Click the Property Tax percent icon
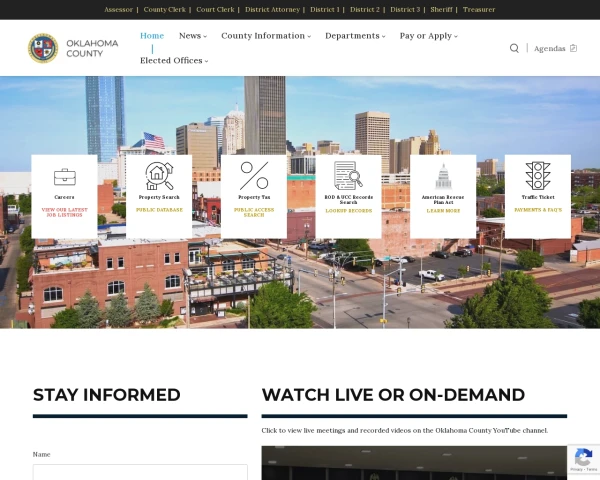600x480 pixels. coord(254,176)
